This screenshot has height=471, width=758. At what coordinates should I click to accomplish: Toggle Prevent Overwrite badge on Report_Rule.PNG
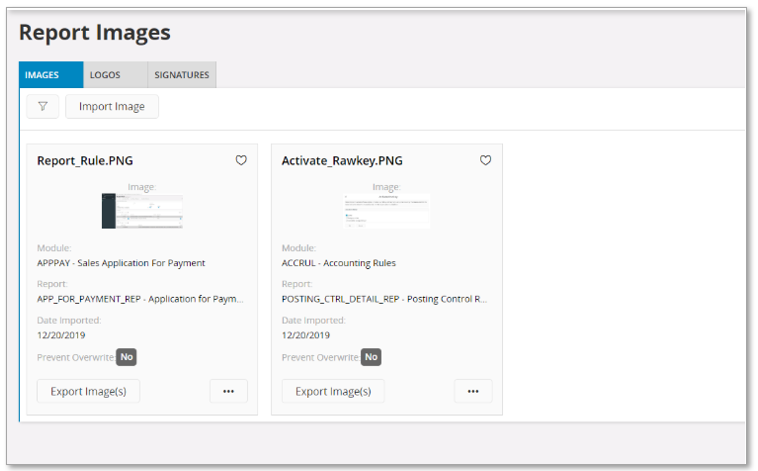pos(126,357)
